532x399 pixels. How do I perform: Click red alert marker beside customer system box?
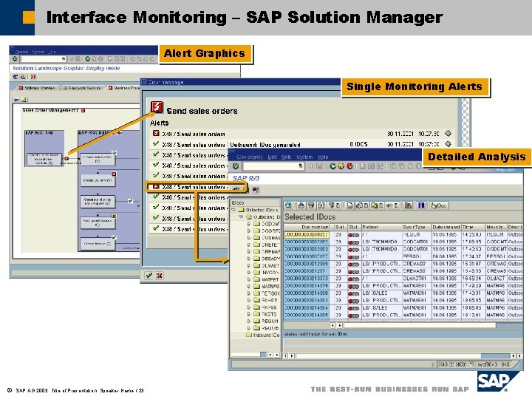pos(66,158)
